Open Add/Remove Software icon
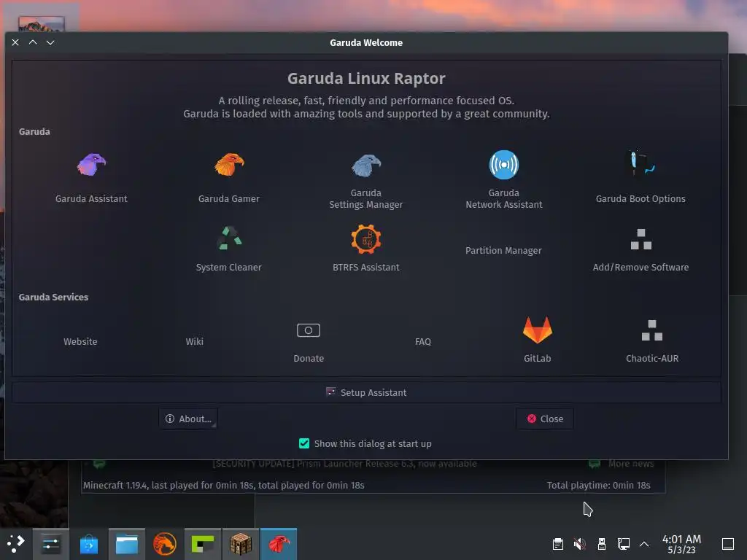The image size is (747, 560). click(640, 239)
